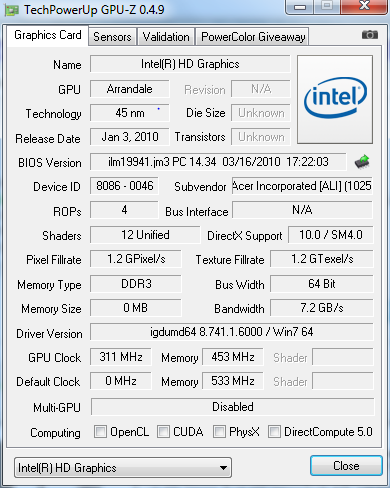Toggle the PhysX checkbox
Screen dimensions: 390x488
click(x=219, y=431)
